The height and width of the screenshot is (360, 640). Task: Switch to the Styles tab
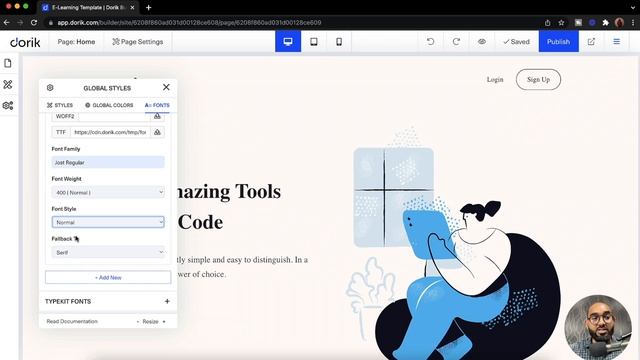60,105
